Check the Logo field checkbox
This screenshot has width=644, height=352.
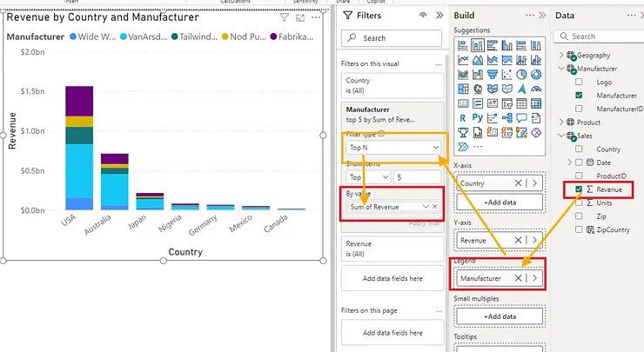click(579, 82)
